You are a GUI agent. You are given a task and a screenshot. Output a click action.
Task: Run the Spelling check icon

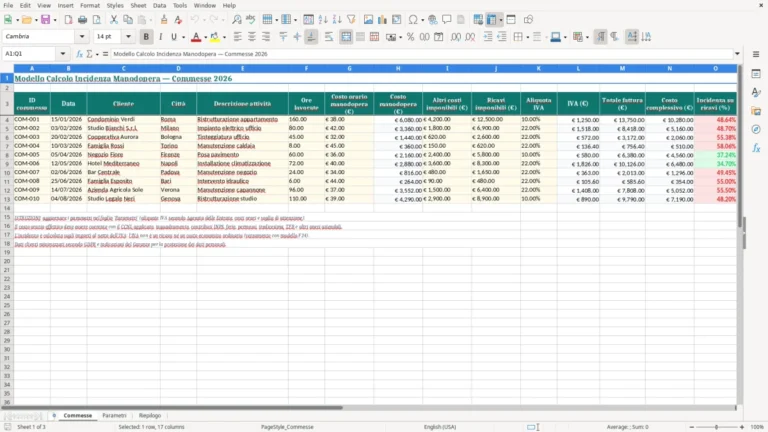pyautogui.click(x=251, y=20)
